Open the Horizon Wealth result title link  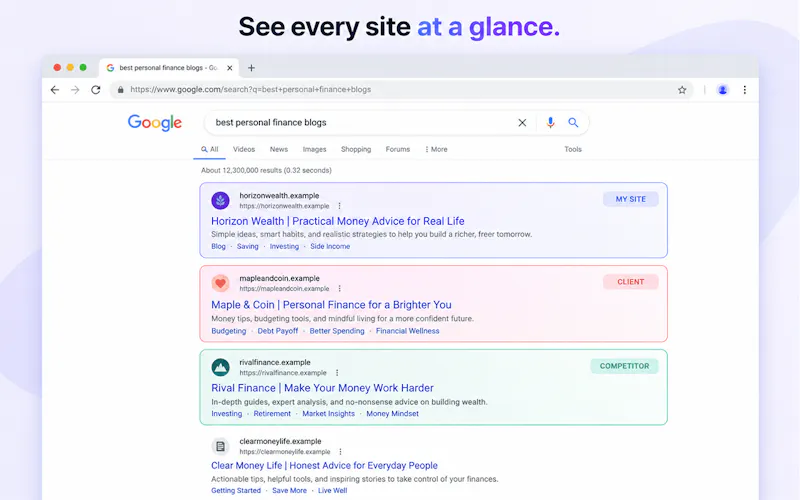(x=338, y=221)
